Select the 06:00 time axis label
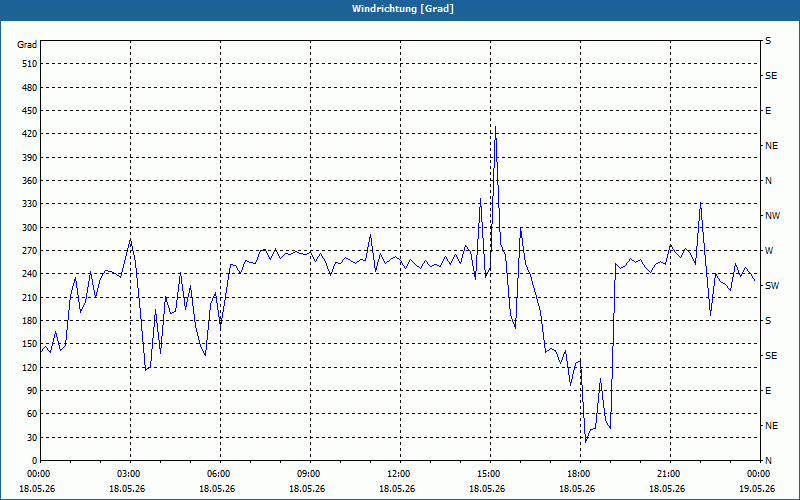The image size is (800, 500). [x=218, y=474]
